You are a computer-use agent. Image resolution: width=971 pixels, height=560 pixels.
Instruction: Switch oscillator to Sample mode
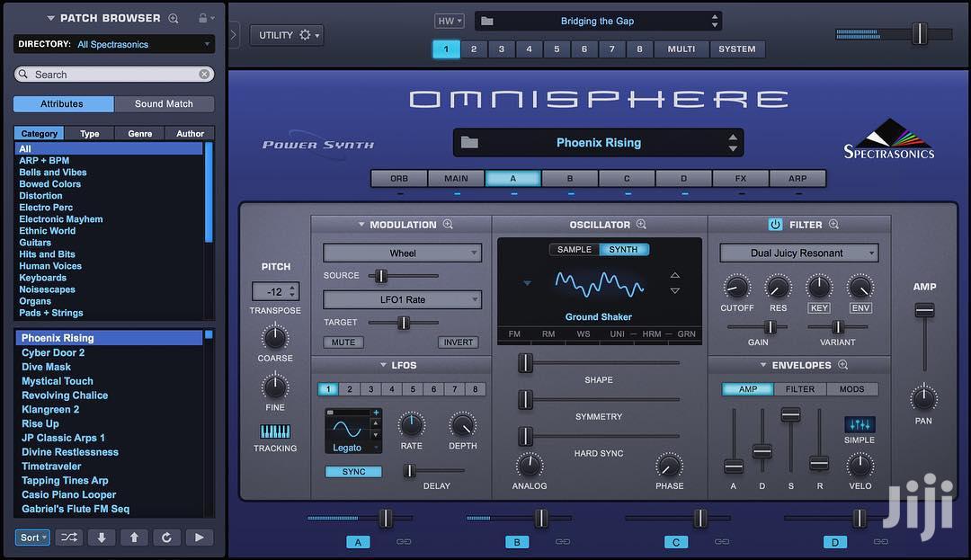[574, 249]
